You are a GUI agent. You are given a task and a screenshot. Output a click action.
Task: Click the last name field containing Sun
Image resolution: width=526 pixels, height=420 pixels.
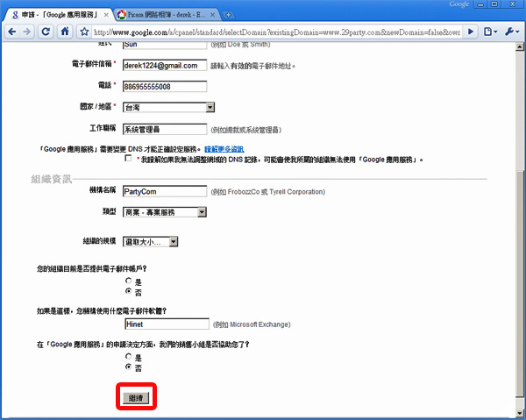coord(165,45)
